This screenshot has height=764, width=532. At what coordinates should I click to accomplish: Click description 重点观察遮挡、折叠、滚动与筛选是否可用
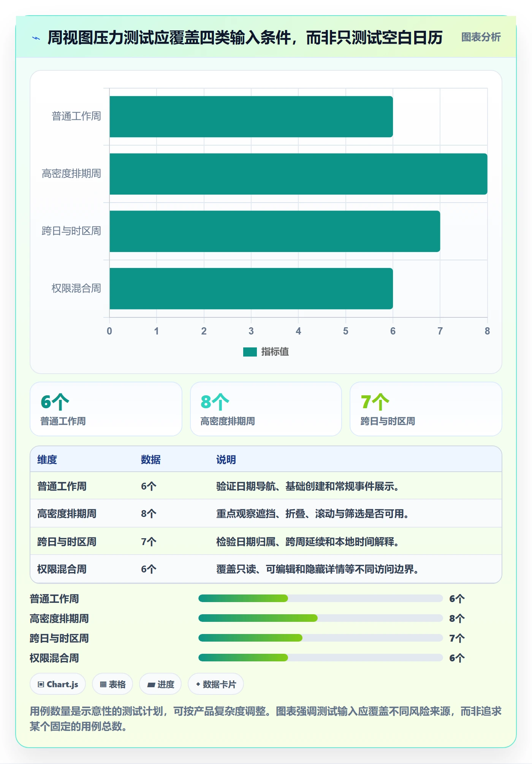pos(312,514)
